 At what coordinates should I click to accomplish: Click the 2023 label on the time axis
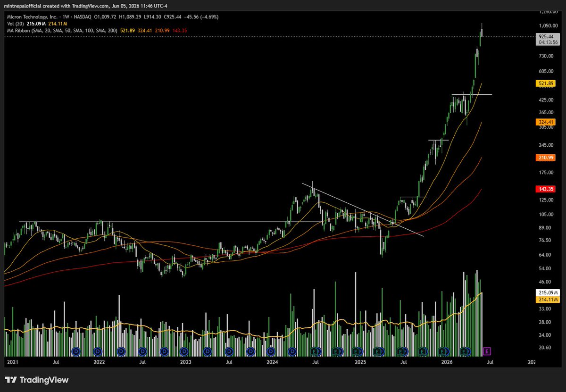click(x=186, y=362)
